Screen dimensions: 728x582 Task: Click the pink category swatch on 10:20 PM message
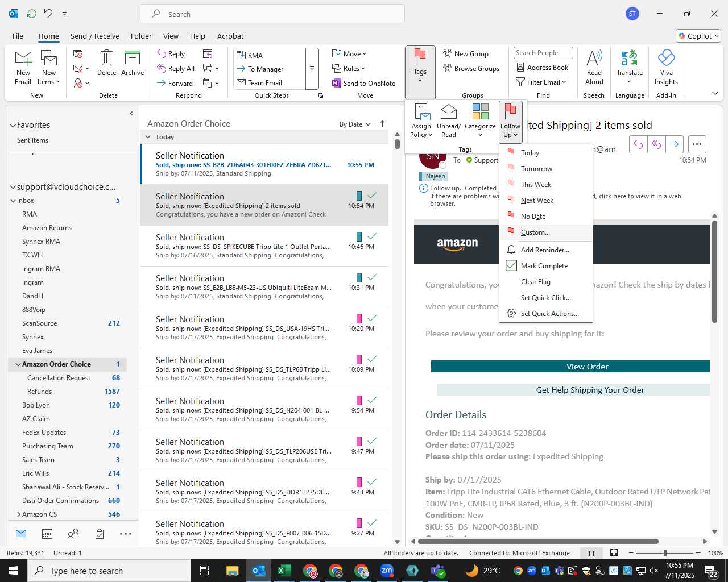tap(359, 318)
